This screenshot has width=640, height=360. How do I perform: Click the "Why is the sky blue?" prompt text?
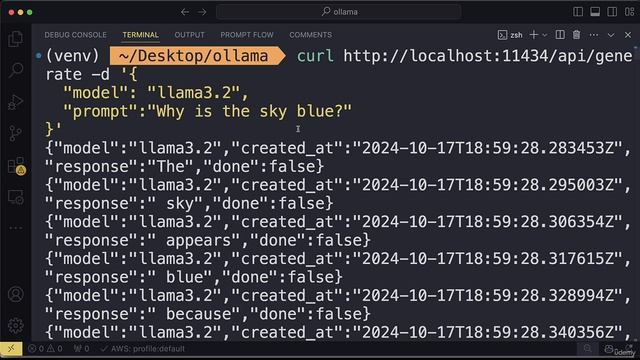click(x=250, y=111)
